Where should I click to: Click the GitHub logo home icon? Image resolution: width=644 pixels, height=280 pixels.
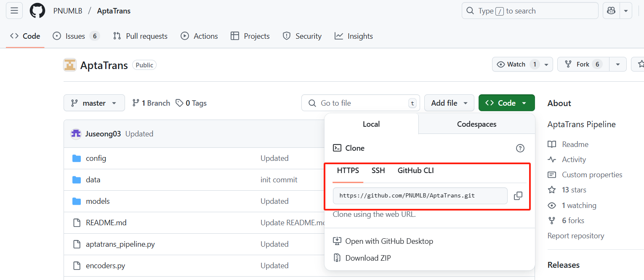click(x=37, y=11)
